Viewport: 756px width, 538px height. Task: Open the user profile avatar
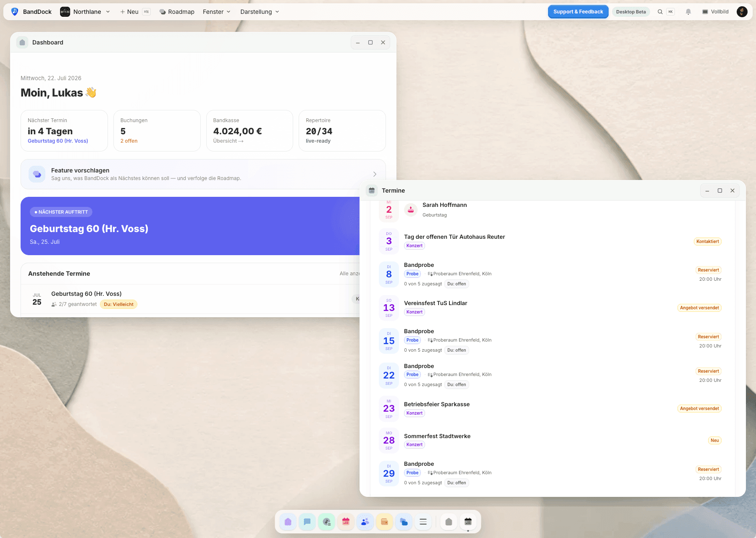tap(742, 12)
